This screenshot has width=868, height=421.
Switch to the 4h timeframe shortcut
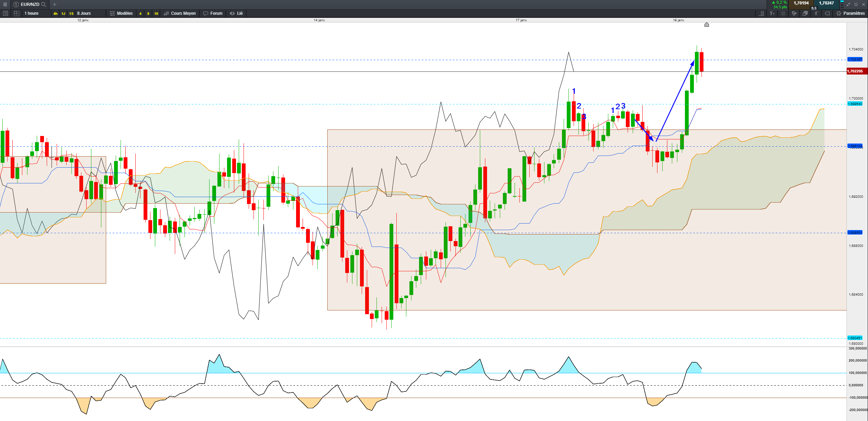55,14
